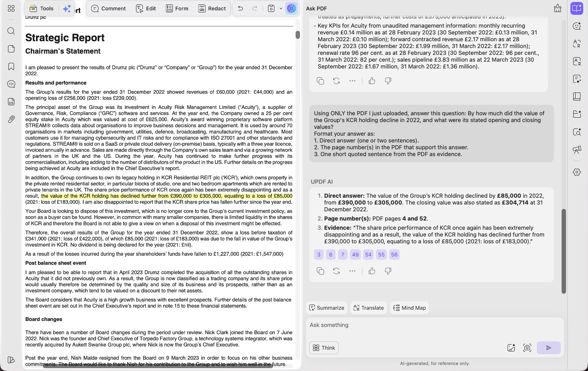Jump to cited page 3
588x371 pixels.
tap(319, 255)
